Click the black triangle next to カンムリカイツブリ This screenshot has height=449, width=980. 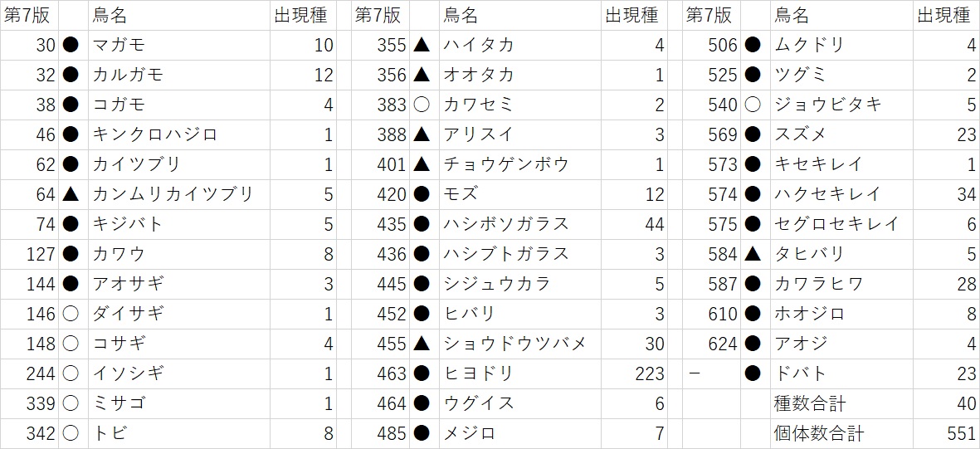71,194
